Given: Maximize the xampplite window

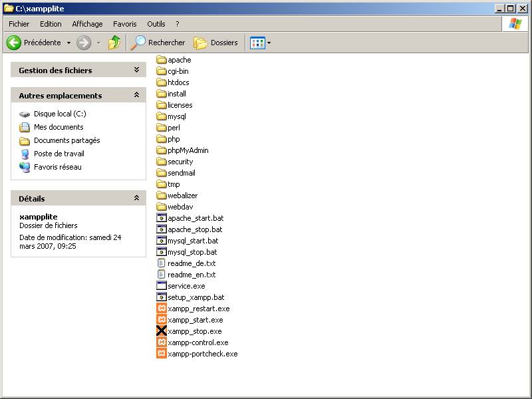Looking at the screenshot, I should click(x=510, y=9).
